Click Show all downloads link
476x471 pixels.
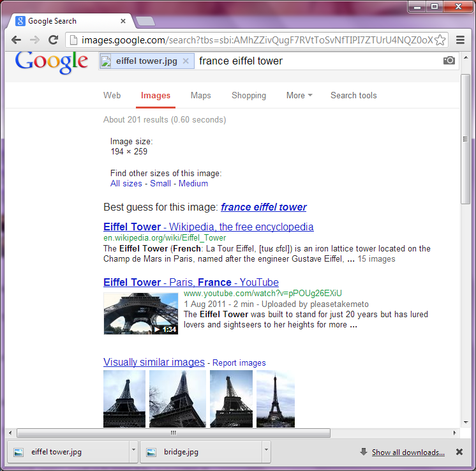click(x=408, y=452)
